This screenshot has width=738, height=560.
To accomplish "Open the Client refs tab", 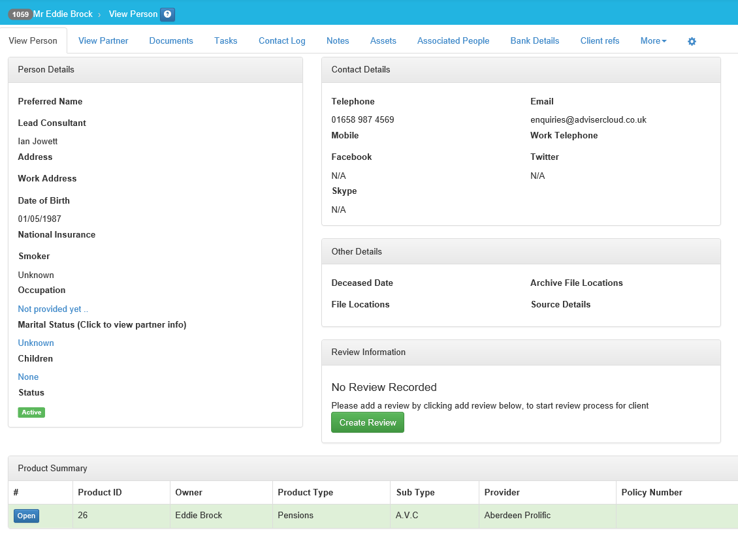I will (x=600, y=40).
